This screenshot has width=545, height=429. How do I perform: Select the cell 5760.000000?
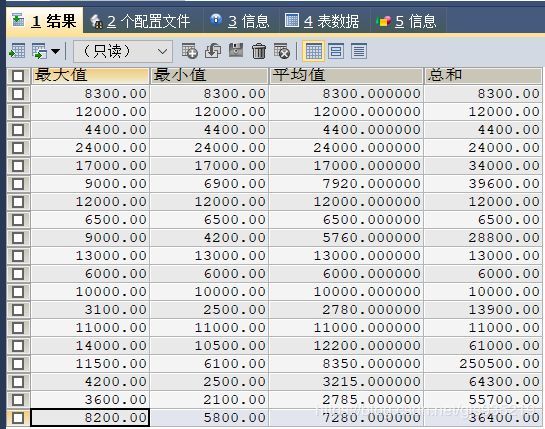pyautogui.click(x=346, y=237)
